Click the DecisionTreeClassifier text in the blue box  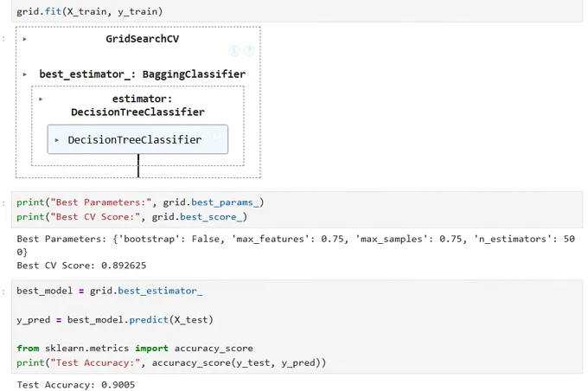point(135,139)
